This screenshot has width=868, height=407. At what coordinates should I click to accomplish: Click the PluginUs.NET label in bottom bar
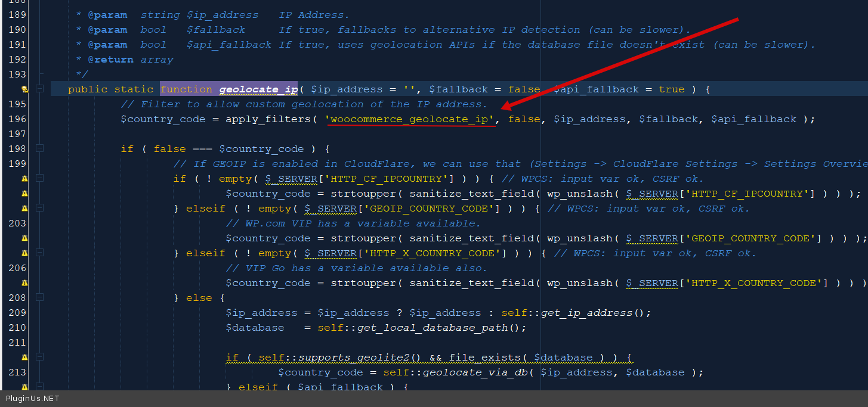pyautogui.click(x=33, y=399)
